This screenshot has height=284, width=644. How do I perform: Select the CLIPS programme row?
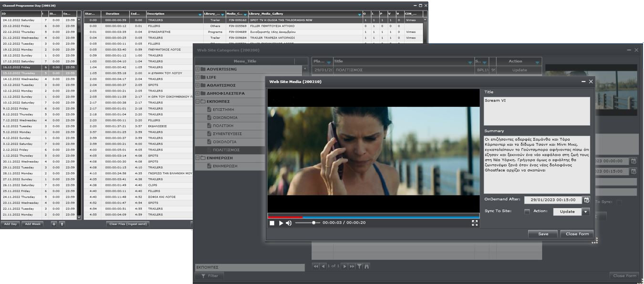coord(138,185)
